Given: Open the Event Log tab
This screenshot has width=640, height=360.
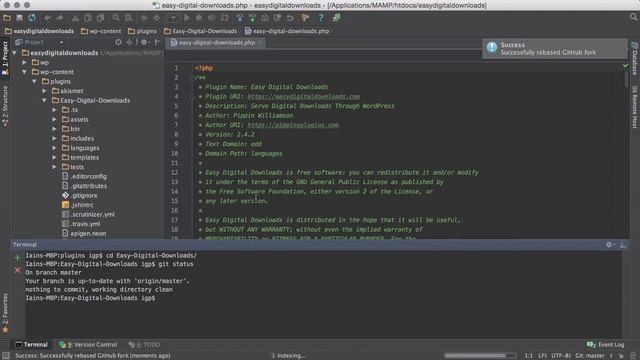Looking at the screenshot, I should 605,344.
